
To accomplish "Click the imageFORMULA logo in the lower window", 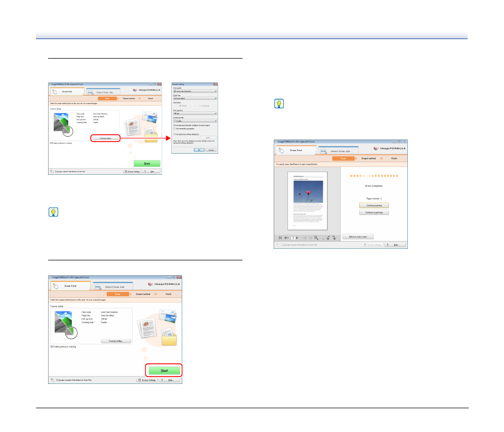I will [x=164, y=284].
